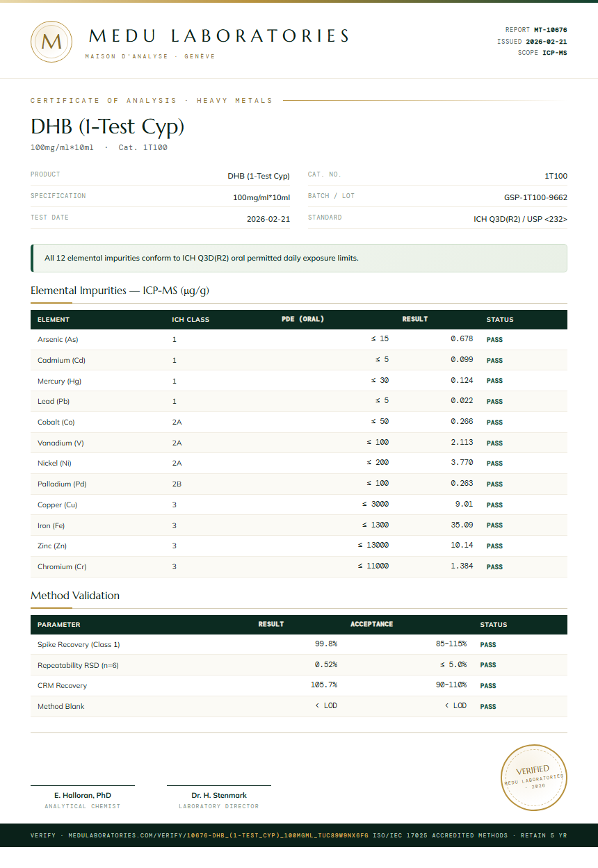Click the Arsenic result 0.678
The image size is (598, 868).
pos(462,339)
